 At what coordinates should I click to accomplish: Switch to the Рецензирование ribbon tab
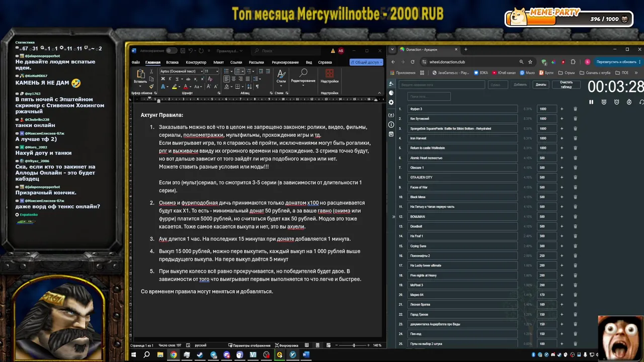(x=285, y=62)
